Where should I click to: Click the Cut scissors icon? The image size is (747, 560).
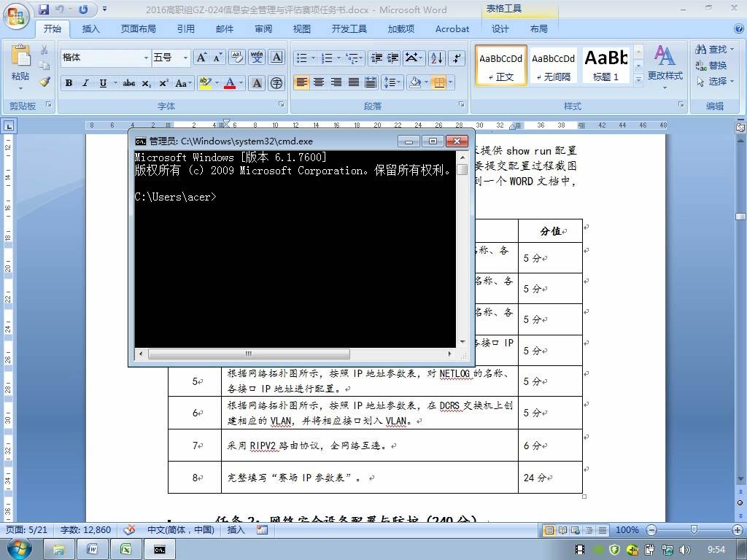[x=44, y=50]
